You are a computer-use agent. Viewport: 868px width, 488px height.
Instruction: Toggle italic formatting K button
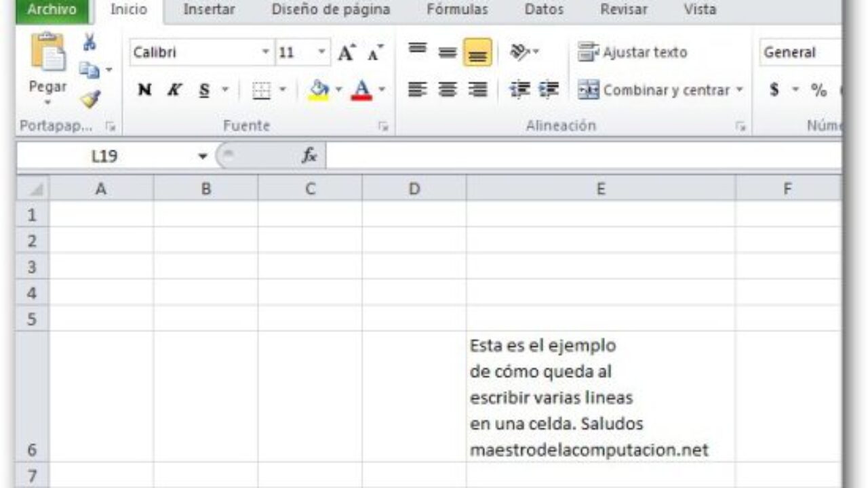click(174, 90)
